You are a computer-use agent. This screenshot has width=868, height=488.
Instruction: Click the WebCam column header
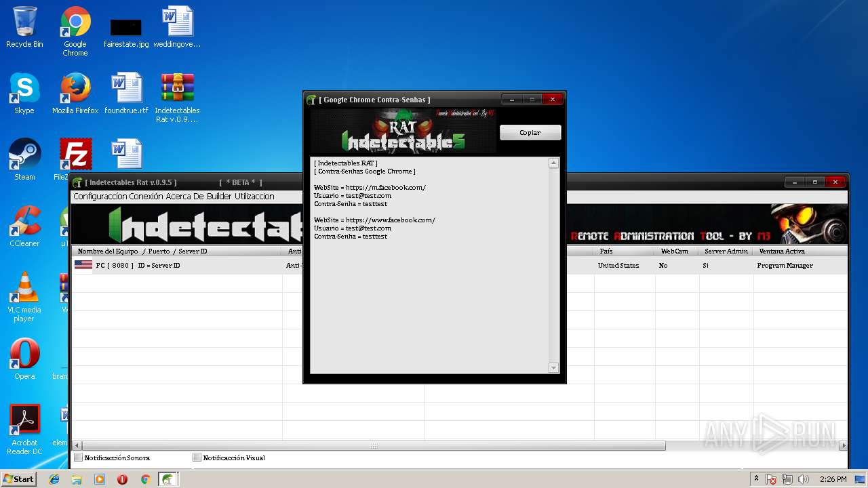coord(677,251)
